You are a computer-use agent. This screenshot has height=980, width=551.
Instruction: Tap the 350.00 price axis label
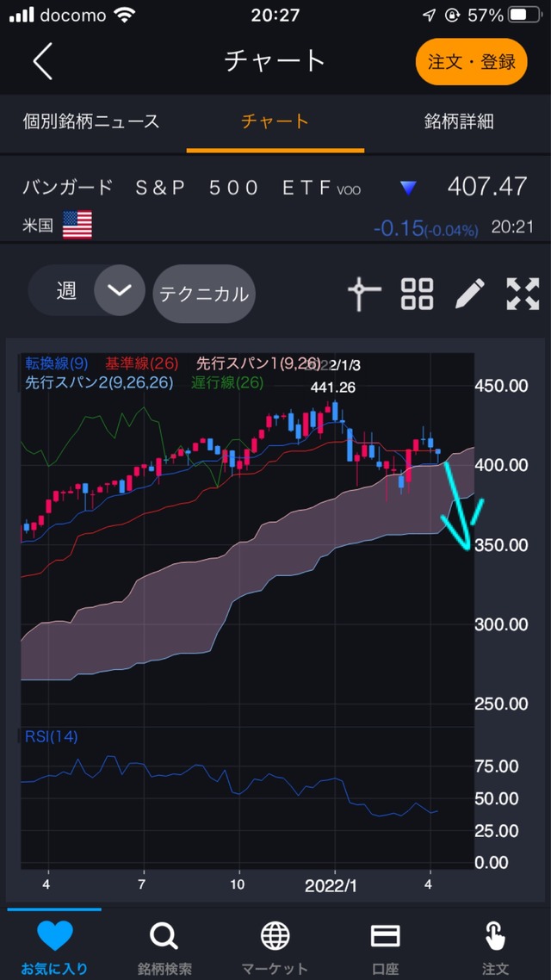pos(502,545)
